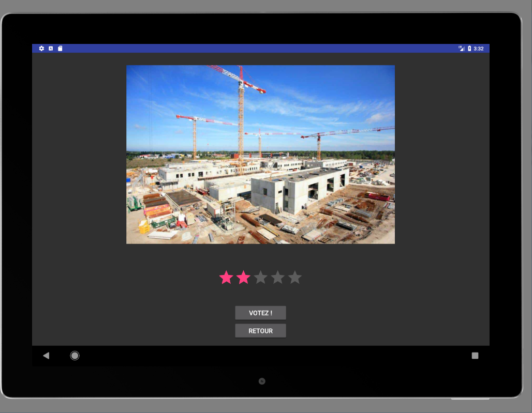532x413 pixels.
Task: Tap the LTE signal strength icon
Action: (461, 49)
